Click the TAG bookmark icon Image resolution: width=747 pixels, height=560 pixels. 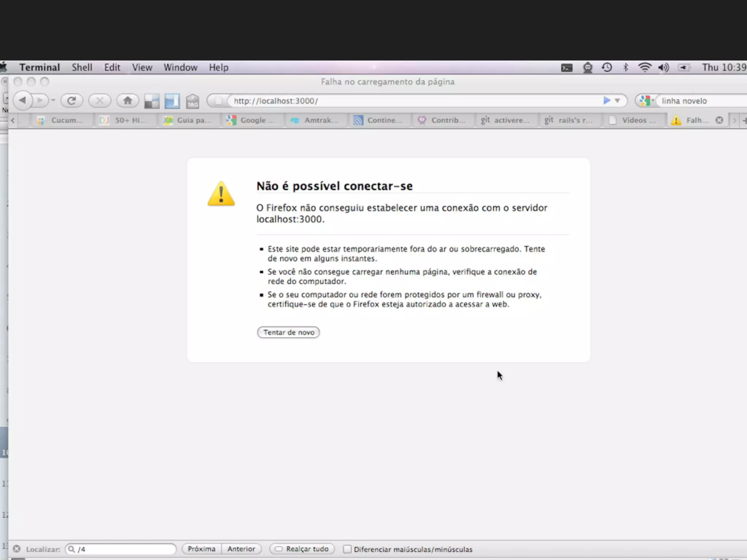point(193,101)
